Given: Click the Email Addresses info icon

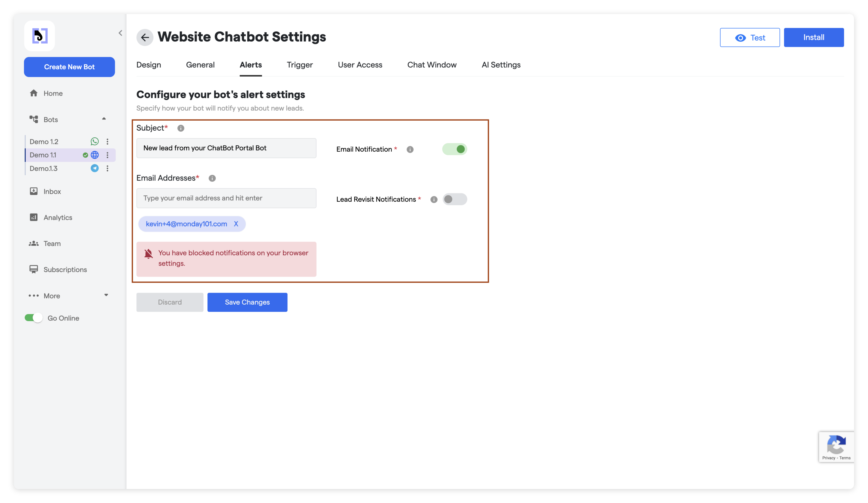Looking at the screenshot, I should 212,178.
